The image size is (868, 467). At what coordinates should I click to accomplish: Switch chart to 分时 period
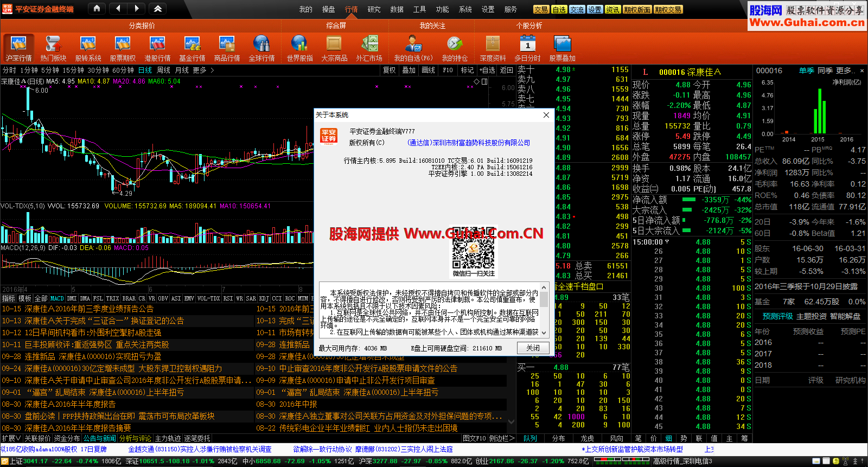(9, 70)
